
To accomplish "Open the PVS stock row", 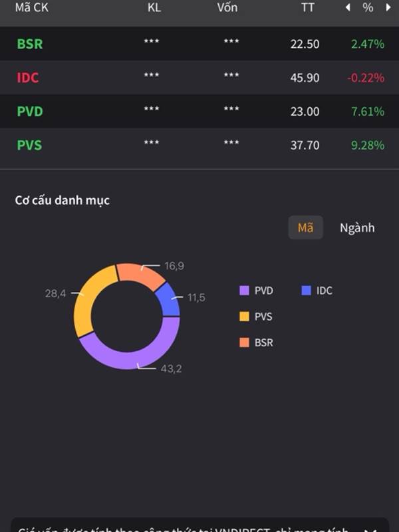I will point(199,145).
